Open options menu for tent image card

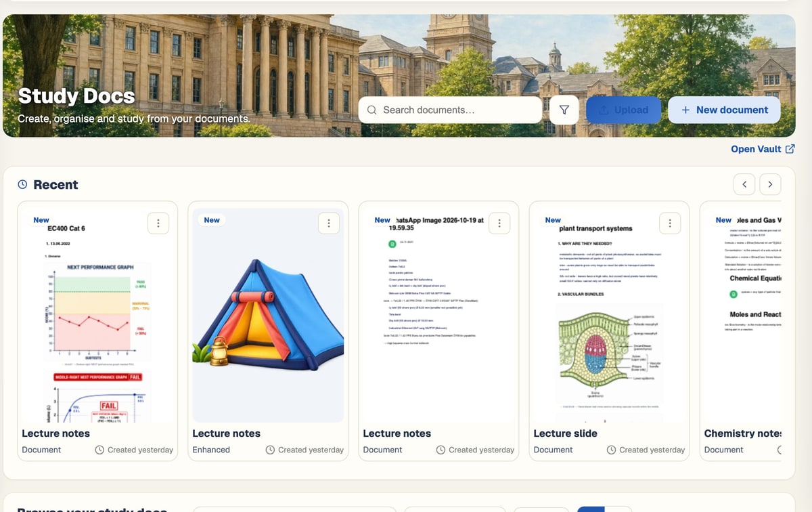(x=328, y=223)
